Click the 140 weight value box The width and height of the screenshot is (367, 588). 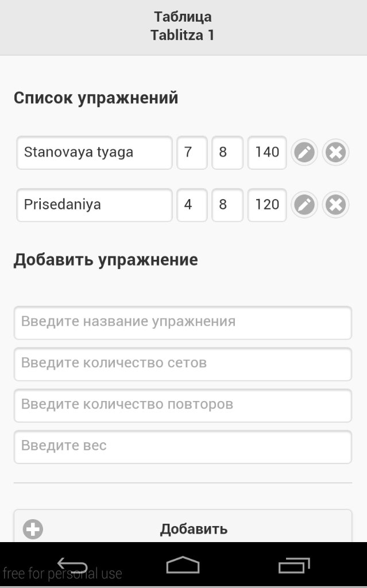pyautogui.click(x=266, y=153)
